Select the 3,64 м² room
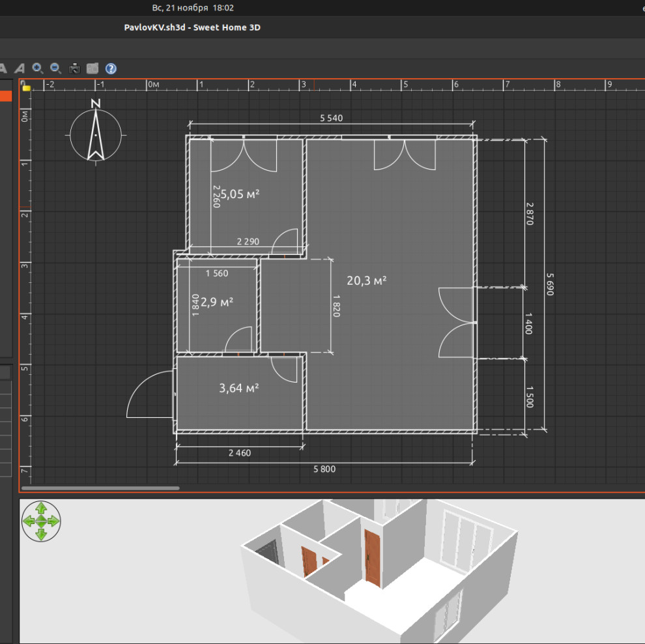 pos(239,388)
